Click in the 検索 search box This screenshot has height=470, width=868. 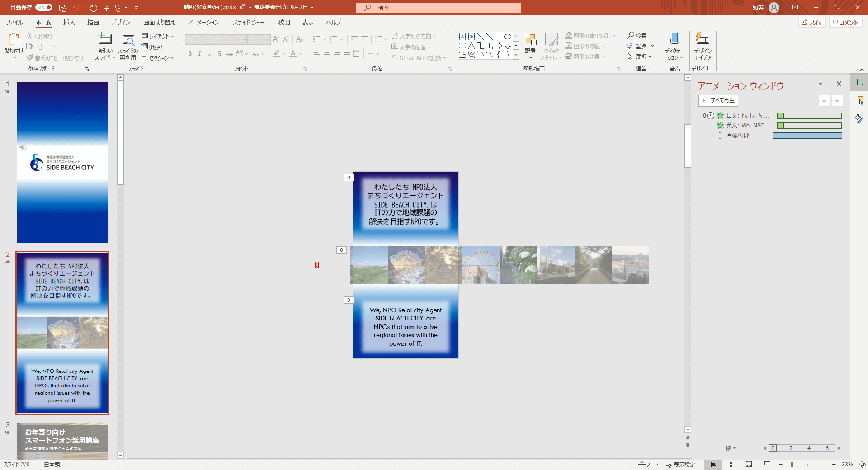coord(439,7)
